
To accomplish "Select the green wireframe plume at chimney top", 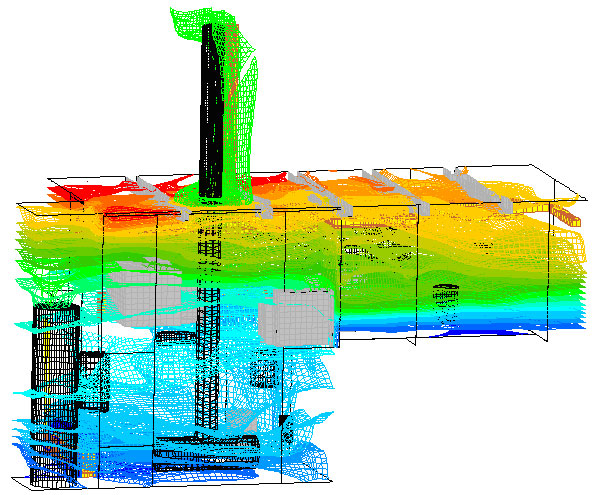I will 215,103.
